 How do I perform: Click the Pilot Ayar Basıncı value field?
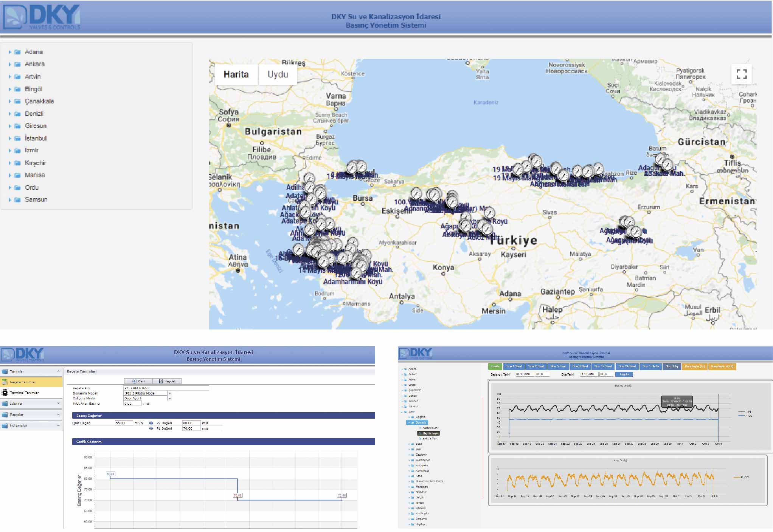tap(132, 404)
